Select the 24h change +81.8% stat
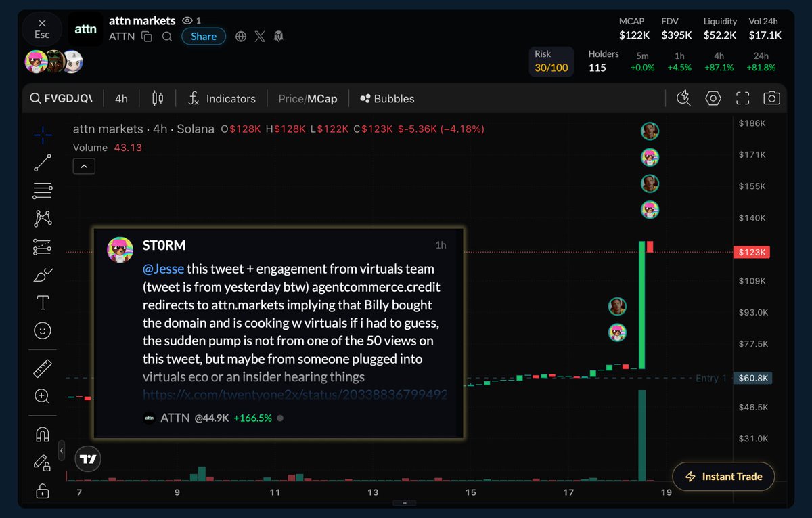812x518 pixels. point(761,62)
